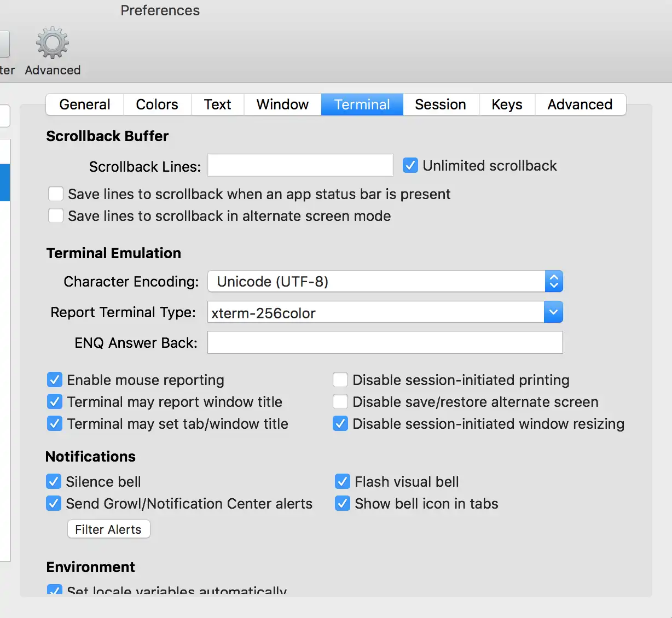The width and height of the screenshot is (672, 618).
Task: Open the Session tab
Action: tap(441, 104)
